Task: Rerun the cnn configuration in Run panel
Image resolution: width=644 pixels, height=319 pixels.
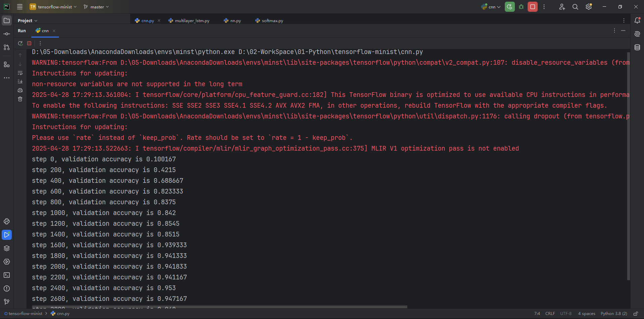Action: (20, 43)
